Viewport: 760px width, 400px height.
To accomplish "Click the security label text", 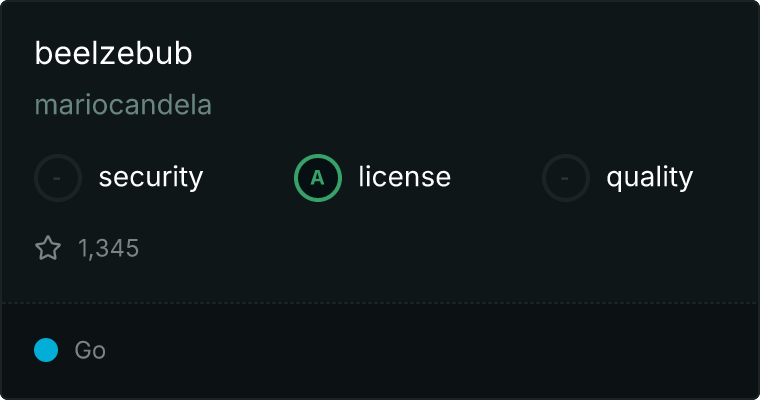I will pos(151,177).
